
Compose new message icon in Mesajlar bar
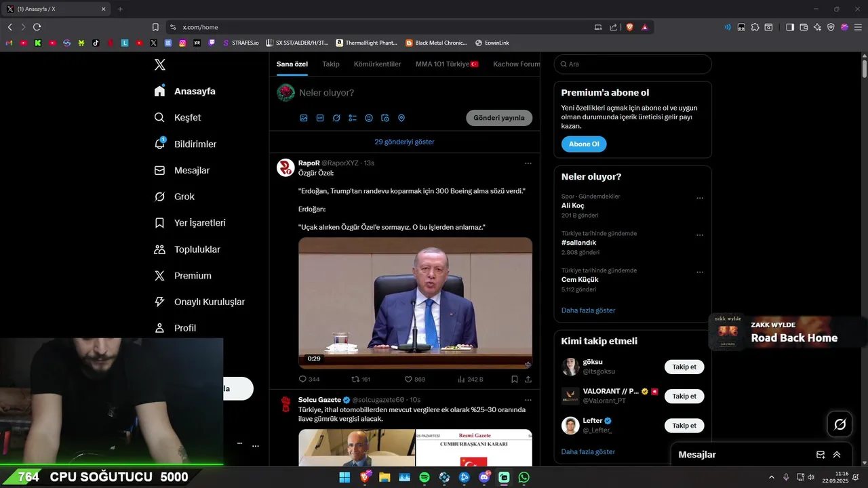821,455
